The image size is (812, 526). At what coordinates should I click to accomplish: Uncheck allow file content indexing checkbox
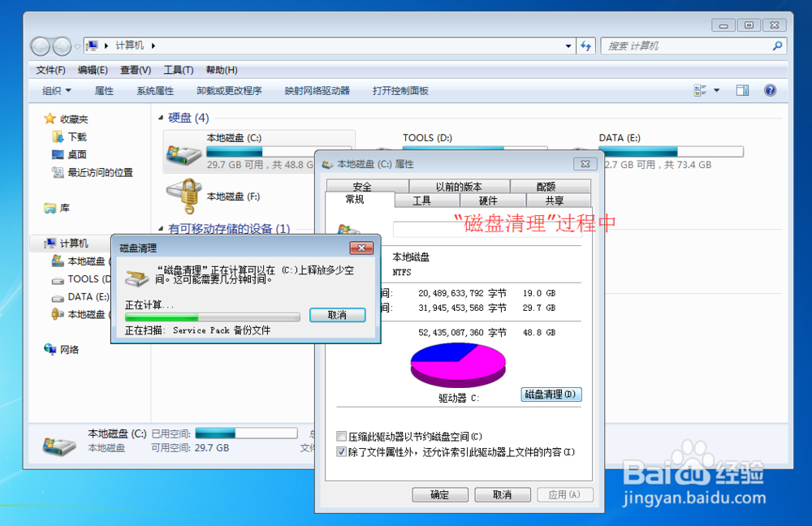point(341,451)
